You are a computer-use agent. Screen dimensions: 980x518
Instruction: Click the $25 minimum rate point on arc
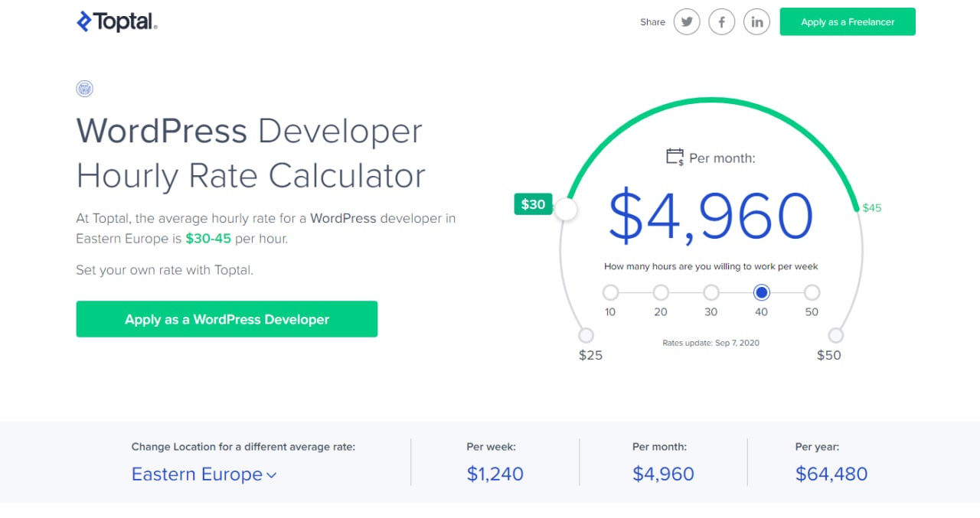tap(586, 335)
